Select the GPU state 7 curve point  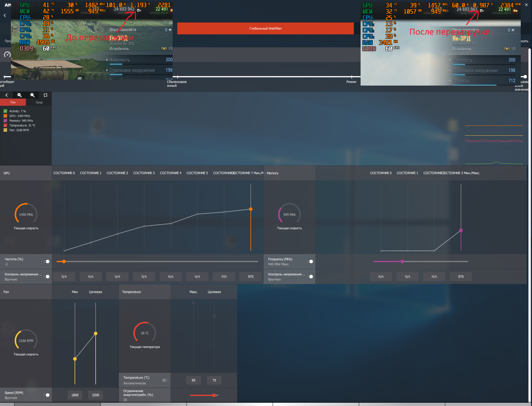tap(251, 209)
